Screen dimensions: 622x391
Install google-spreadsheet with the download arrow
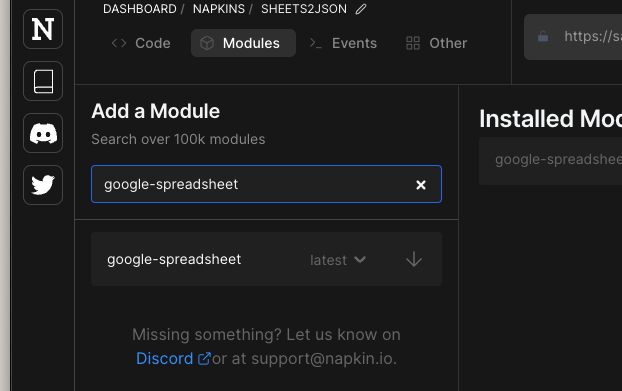tap(414, 259)
